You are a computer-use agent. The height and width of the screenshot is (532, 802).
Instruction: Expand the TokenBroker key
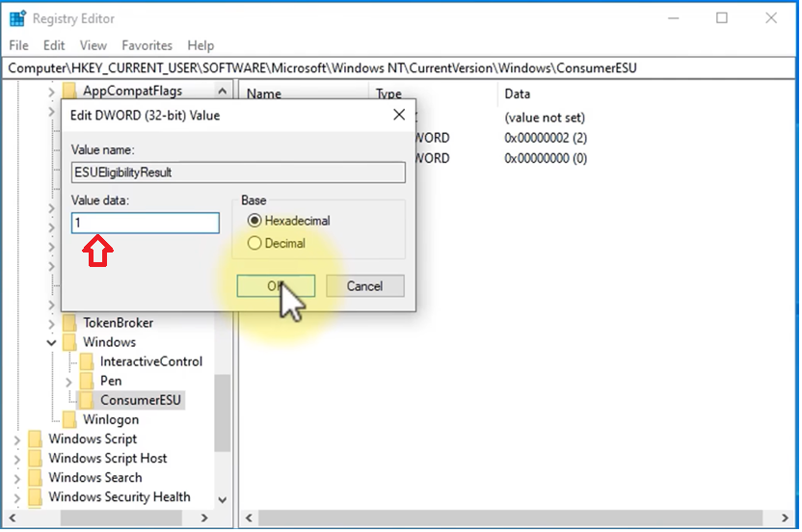51,324
